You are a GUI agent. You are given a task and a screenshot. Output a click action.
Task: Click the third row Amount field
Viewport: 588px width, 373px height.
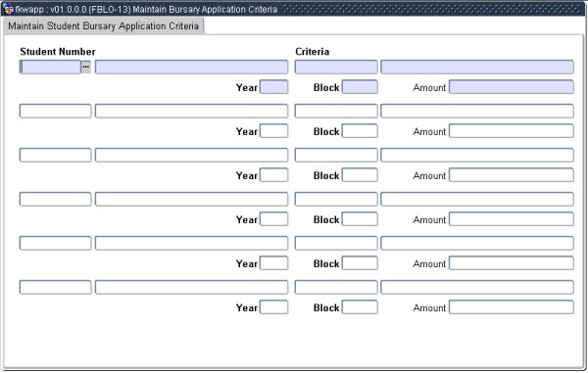(512, 175)
